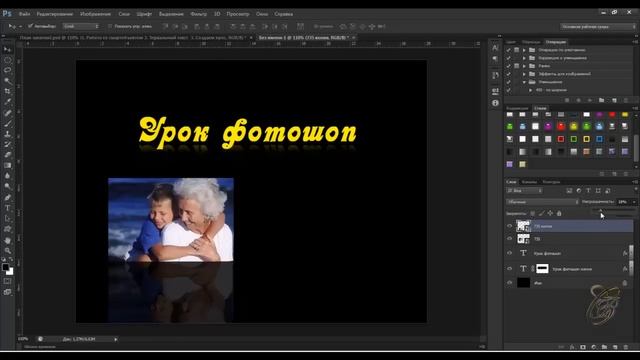Open the Изображение menu

pos(96,14)
